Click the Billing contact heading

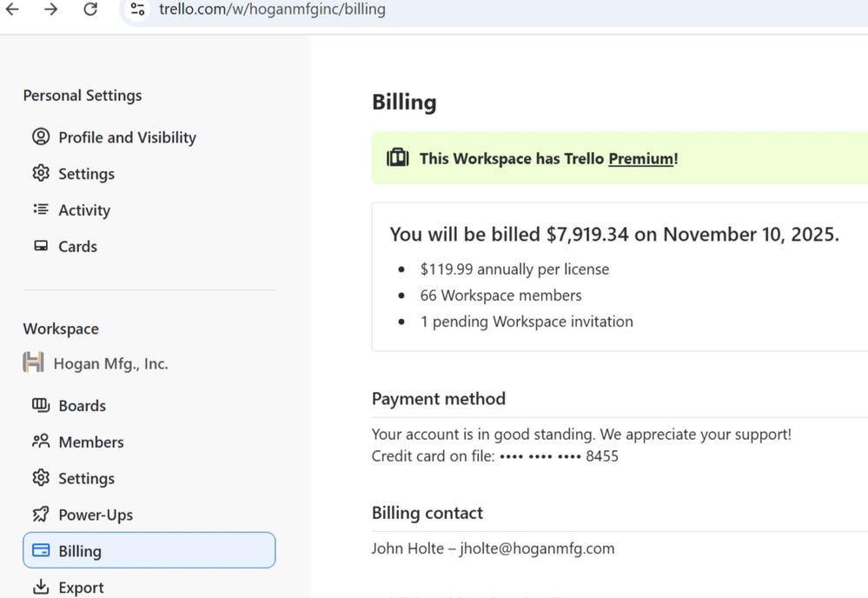427,514
